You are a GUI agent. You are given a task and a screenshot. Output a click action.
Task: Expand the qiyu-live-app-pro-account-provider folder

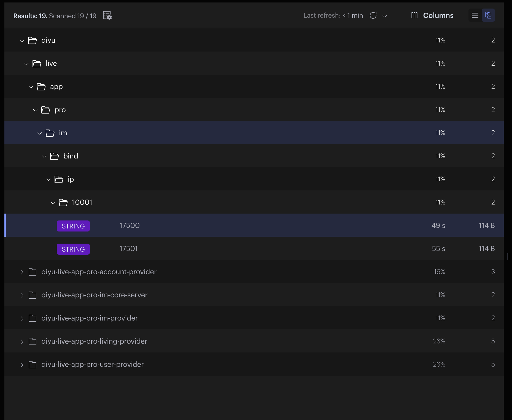point(22,272)
